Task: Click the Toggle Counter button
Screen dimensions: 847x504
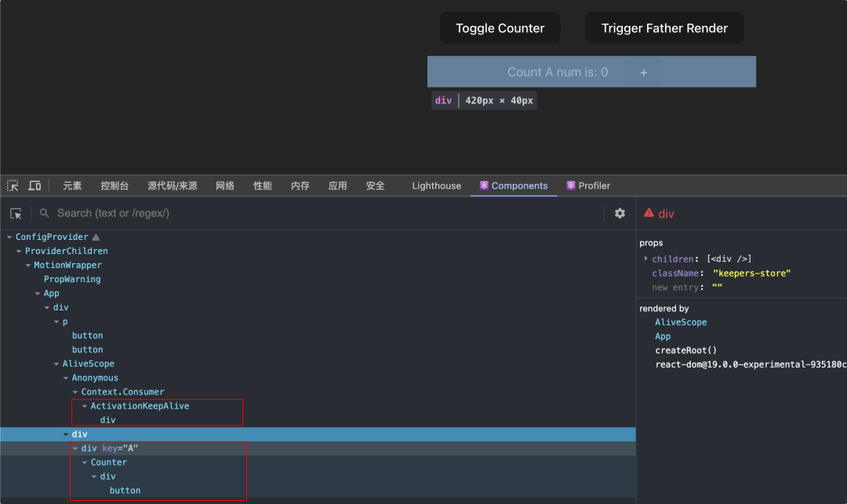Action: tap(500, 27)
